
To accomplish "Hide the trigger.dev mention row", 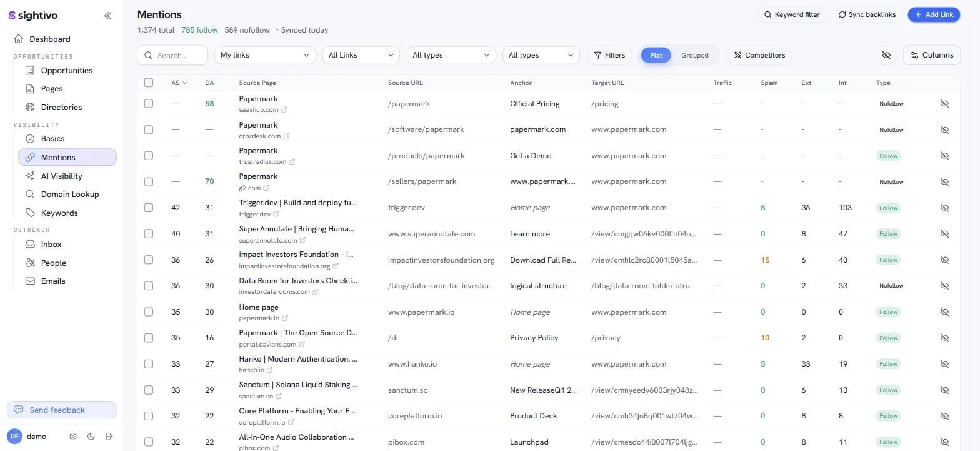I will (x=944, y=208).
